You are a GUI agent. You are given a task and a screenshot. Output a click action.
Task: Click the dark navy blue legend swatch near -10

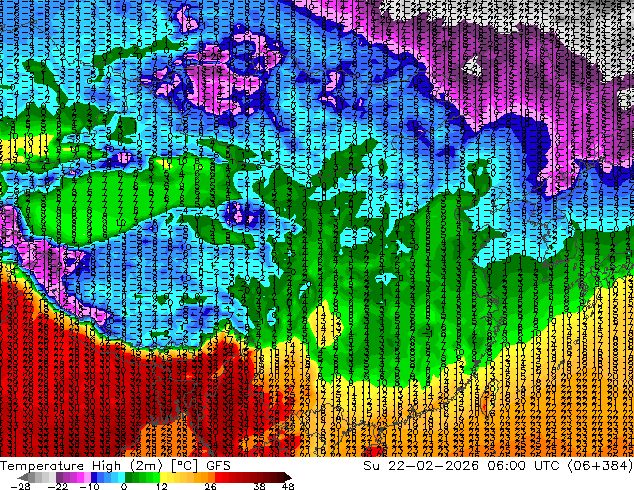point(94,477)
